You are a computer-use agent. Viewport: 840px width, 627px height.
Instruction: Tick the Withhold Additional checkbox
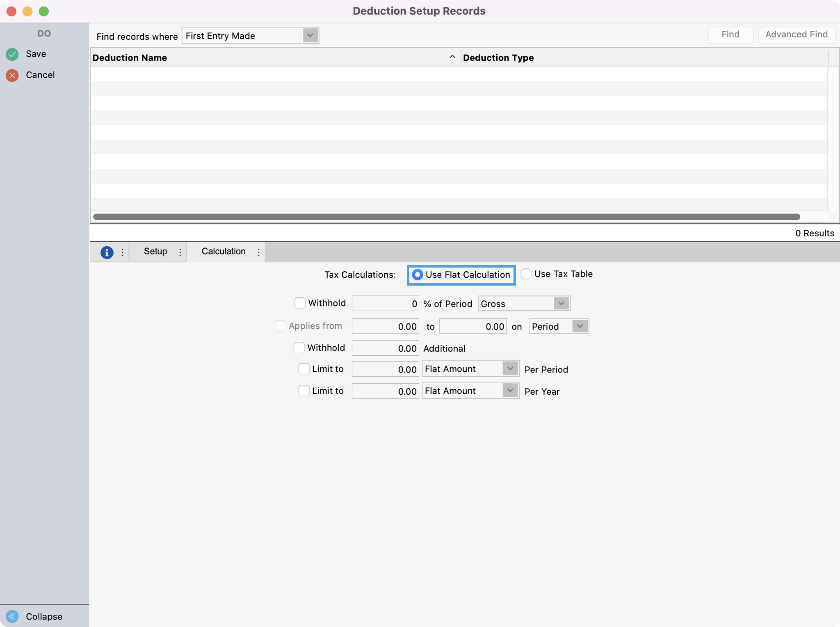click(299, 348)
